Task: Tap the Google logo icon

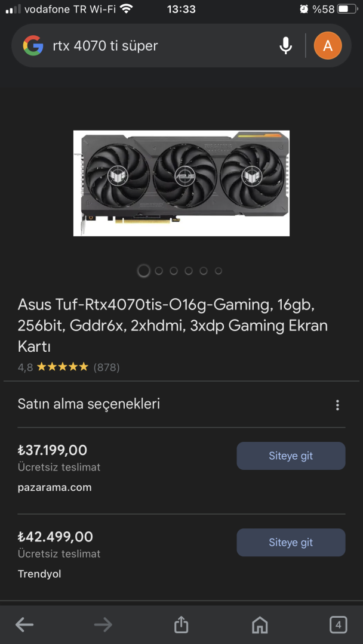Action: pyautogui.click(x=33, y=45)
